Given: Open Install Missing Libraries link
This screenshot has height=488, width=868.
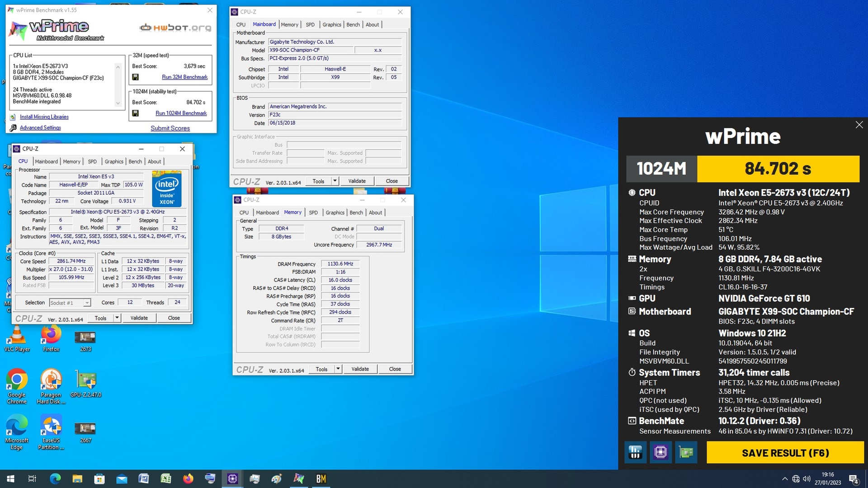Looking at the screenshot, I should 44,117.
